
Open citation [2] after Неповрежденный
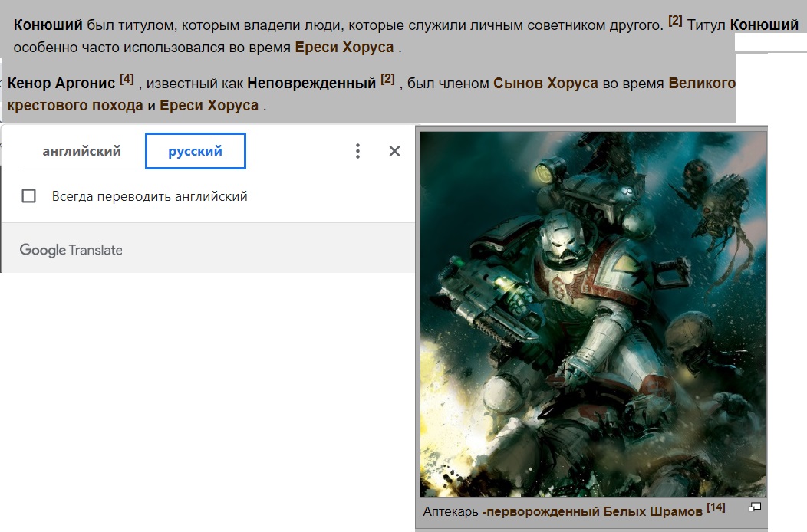(387, 79)
